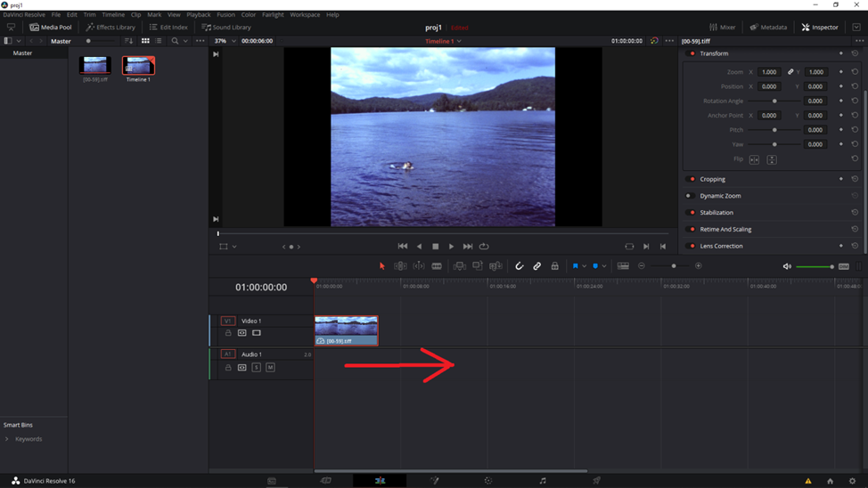Open the Sound Library panel

226,27
